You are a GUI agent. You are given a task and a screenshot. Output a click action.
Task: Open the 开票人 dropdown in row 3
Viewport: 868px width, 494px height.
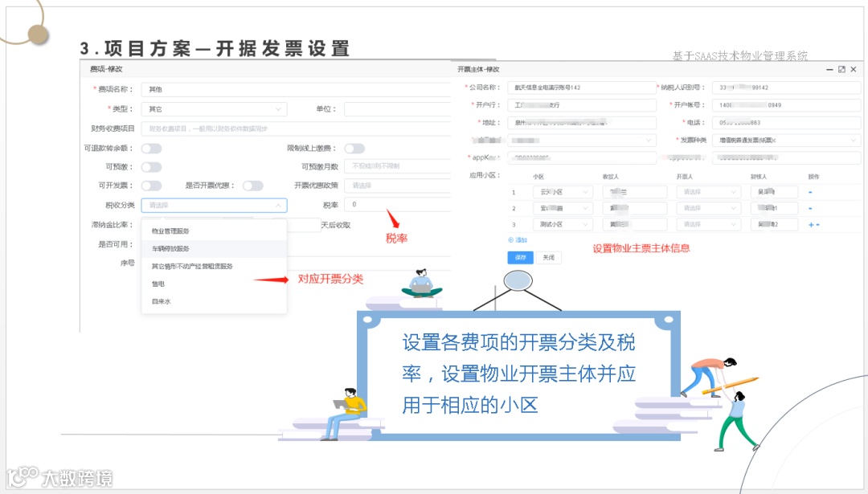[709, 225]
